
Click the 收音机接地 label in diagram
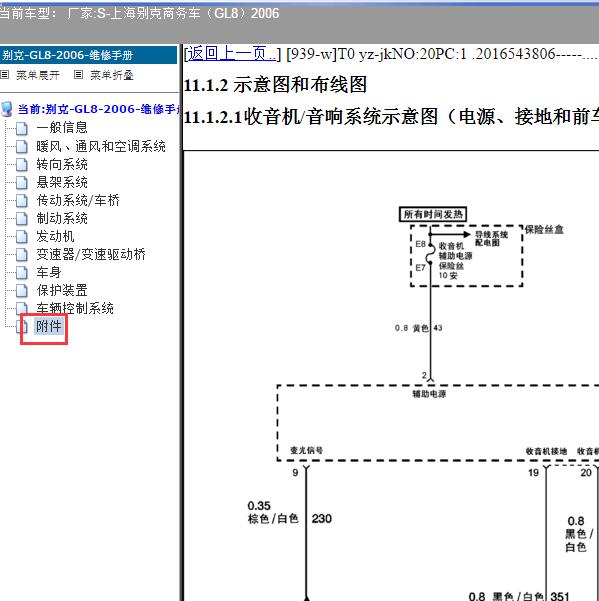[546, 452]
